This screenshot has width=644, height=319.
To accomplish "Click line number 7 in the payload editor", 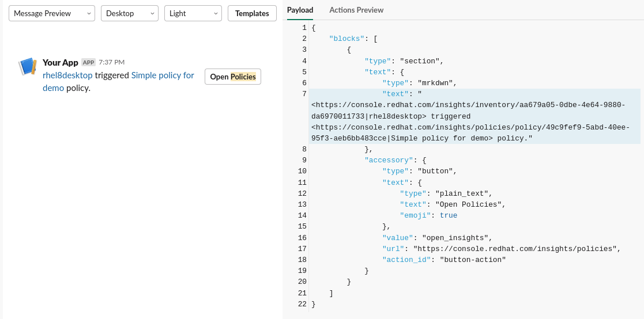I will click(x=304, y=94).
